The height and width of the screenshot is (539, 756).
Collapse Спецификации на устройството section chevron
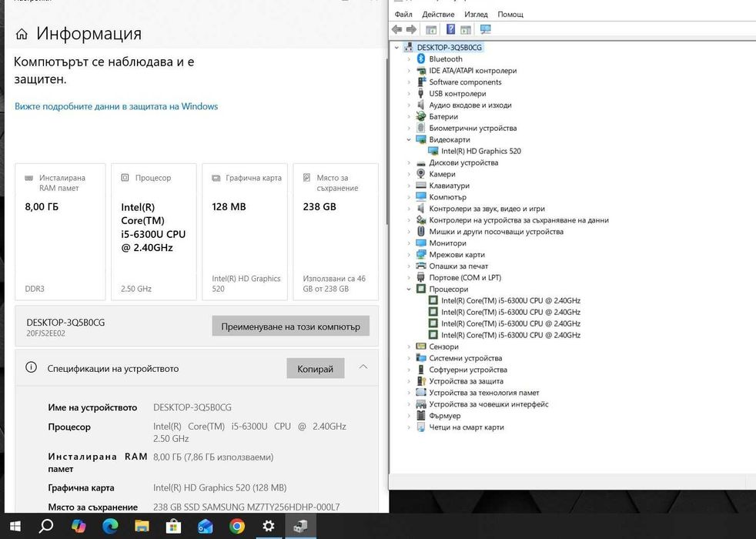click(x=363, y=367)
